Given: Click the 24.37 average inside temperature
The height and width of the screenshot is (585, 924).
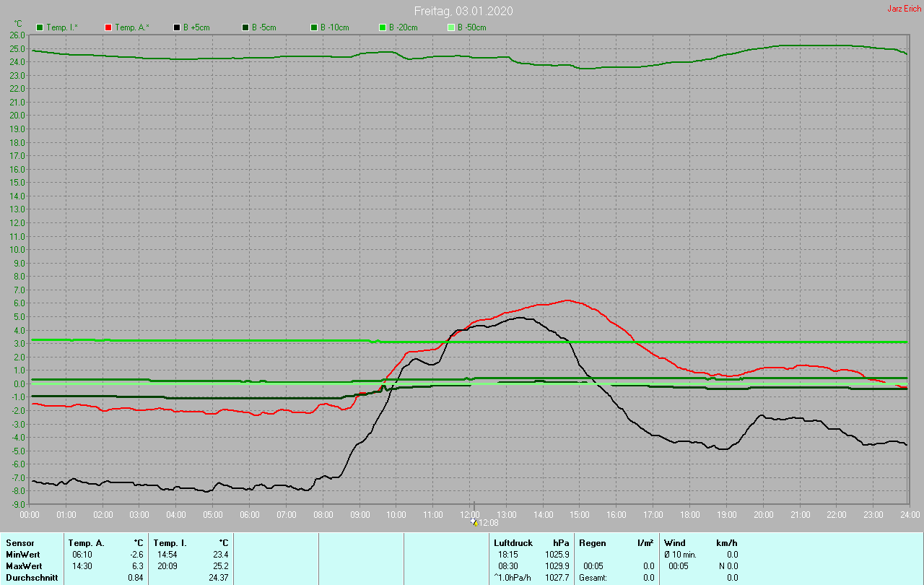Looking at the screenshot, I should [218, 578].
